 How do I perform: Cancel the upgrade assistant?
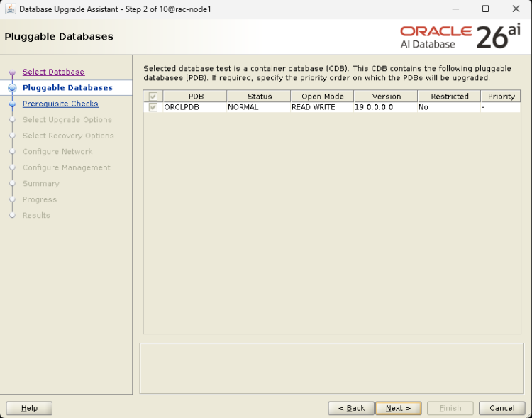[501, 408]
